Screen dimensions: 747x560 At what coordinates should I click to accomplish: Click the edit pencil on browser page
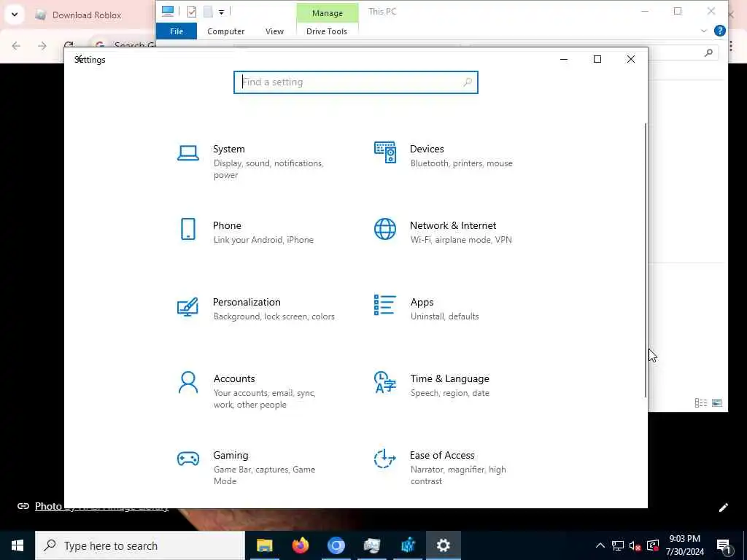coord(723,507)
